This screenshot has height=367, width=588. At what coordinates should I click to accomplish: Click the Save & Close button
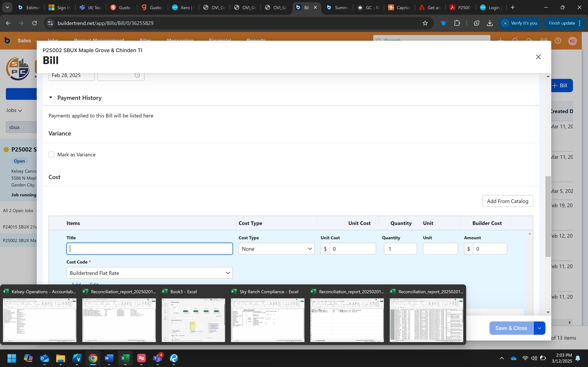(511, 328)
